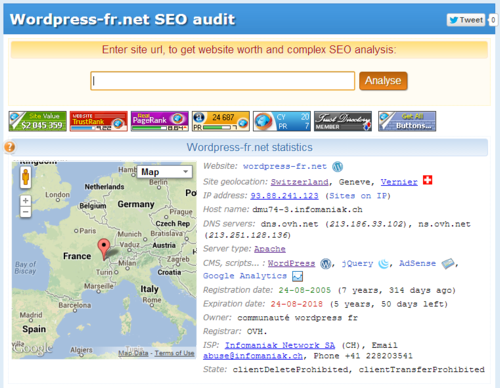
Task: Open the jQuery link
Action: (x=357, y=263)
